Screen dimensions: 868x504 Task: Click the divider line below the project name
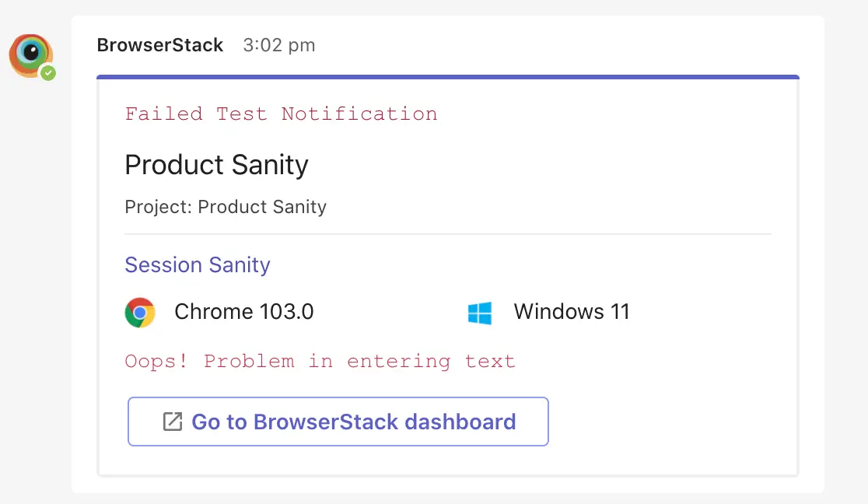pos(447,234)
